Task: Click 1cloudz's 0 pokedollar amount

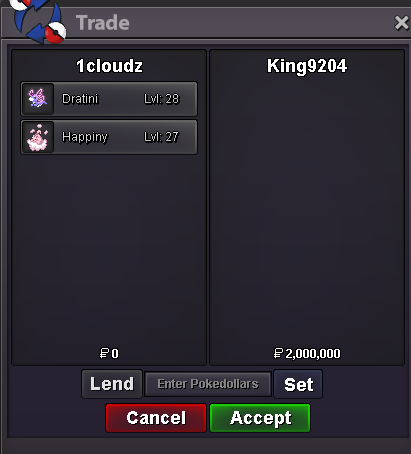Action: [x=109, y=353]
